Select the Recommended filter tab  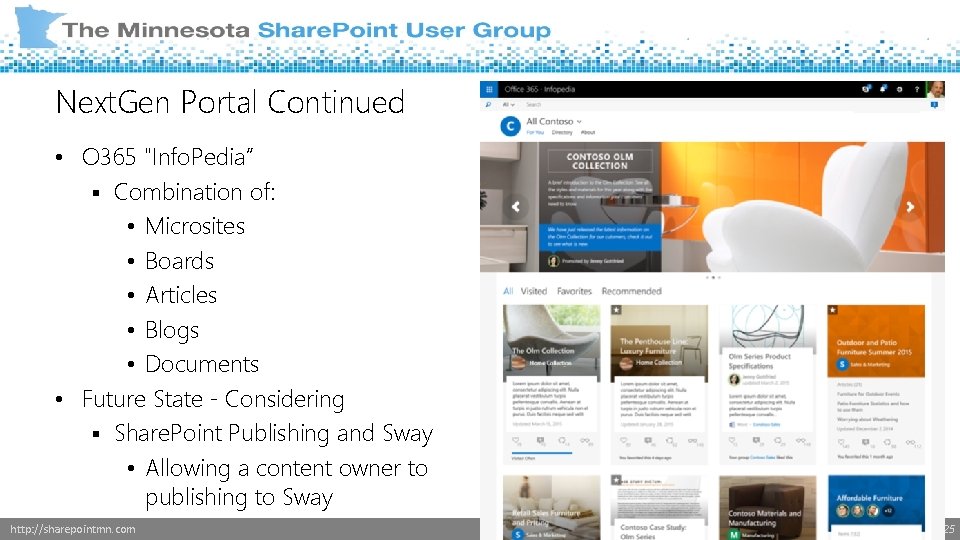click(x=631, y=291)
